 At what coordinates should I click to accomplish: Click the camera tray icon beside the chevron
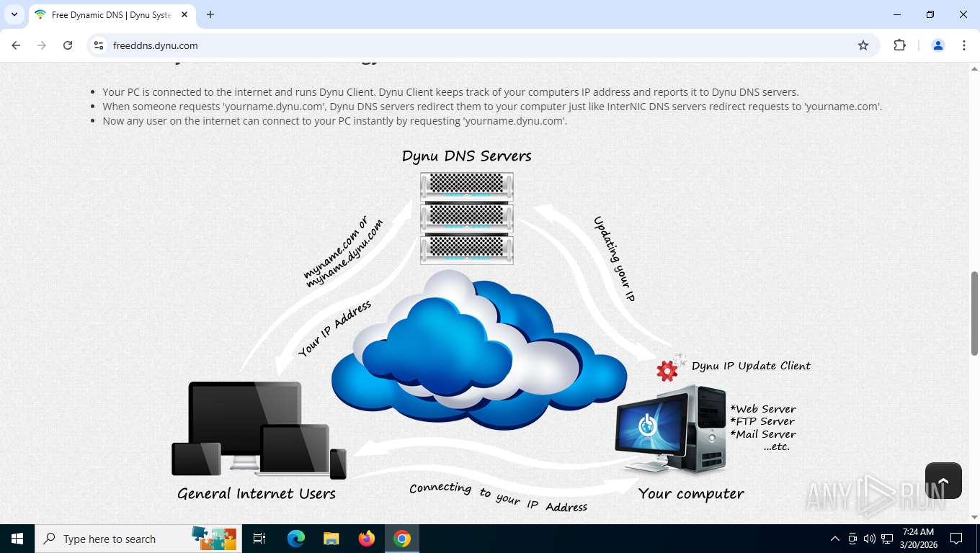pyautogui.click(x=852, y=539)
